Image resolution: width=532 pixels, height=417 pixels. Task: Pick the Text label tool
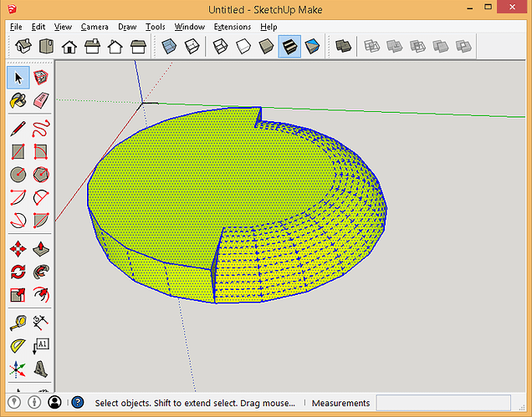coord(41,346)
